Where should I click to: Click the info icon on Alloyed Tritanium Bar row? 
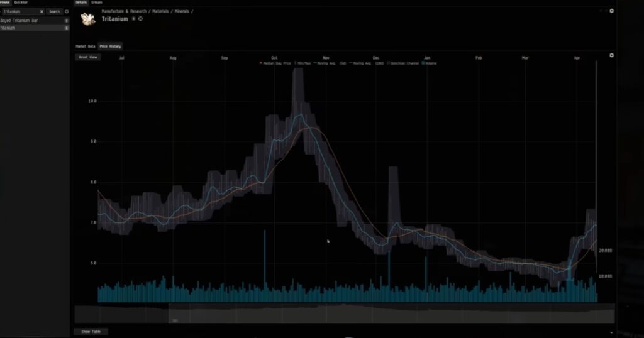pos(67,20)
